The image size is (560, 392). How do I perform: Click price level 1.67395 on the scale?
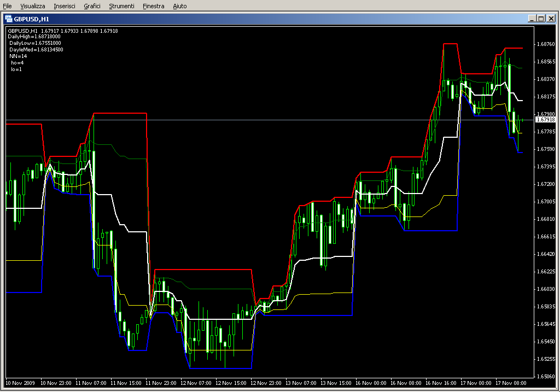(546, 166)
